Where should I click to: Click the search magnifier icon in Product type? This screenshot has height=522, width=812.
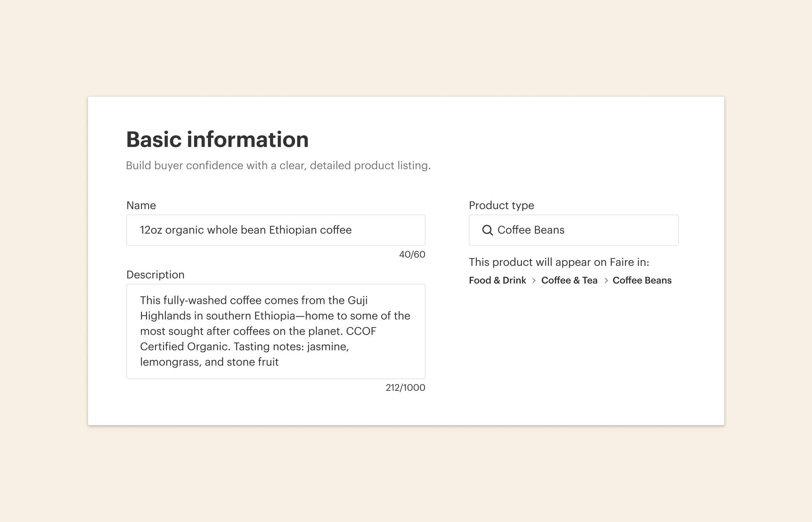point(487,230)
